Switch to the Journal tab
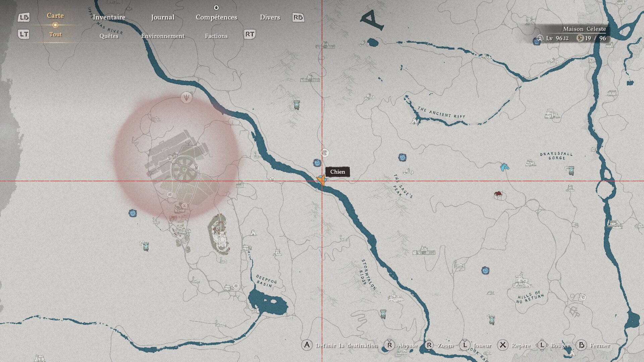 [163, 17]
